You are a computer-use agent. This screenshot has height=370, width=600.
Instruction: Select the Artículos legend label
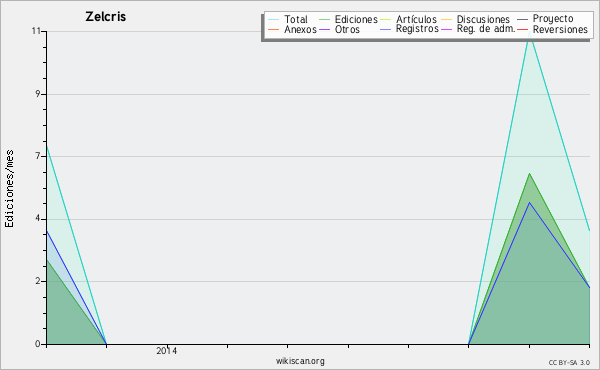(416, 20)
